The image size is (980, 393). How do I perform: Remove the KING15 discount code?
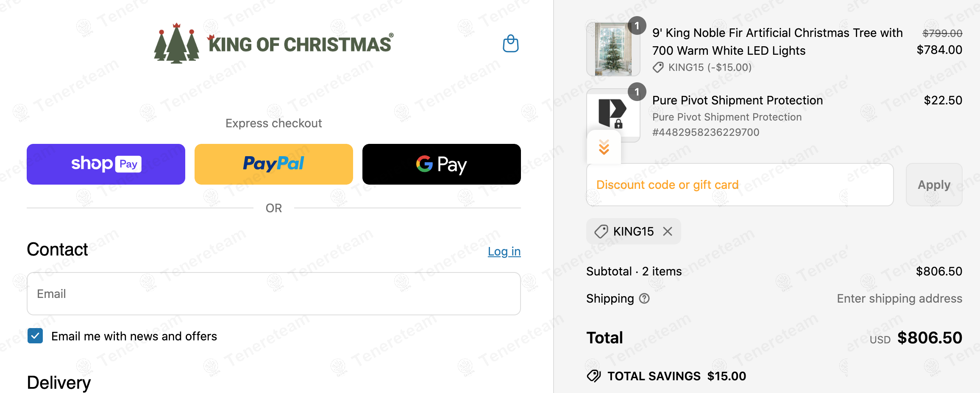pos(668,231)
